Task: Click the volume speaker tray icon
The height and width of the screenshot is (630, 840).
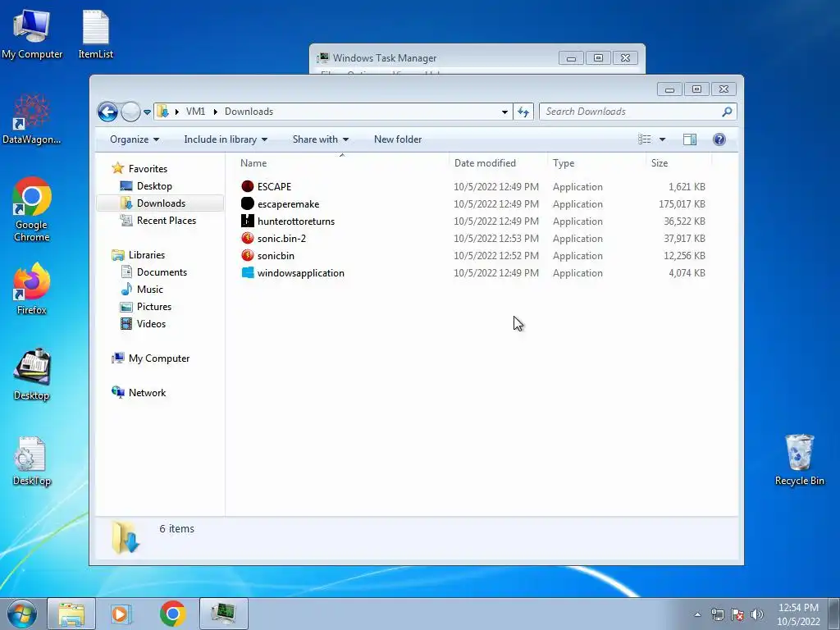Action: coord(757,614)
